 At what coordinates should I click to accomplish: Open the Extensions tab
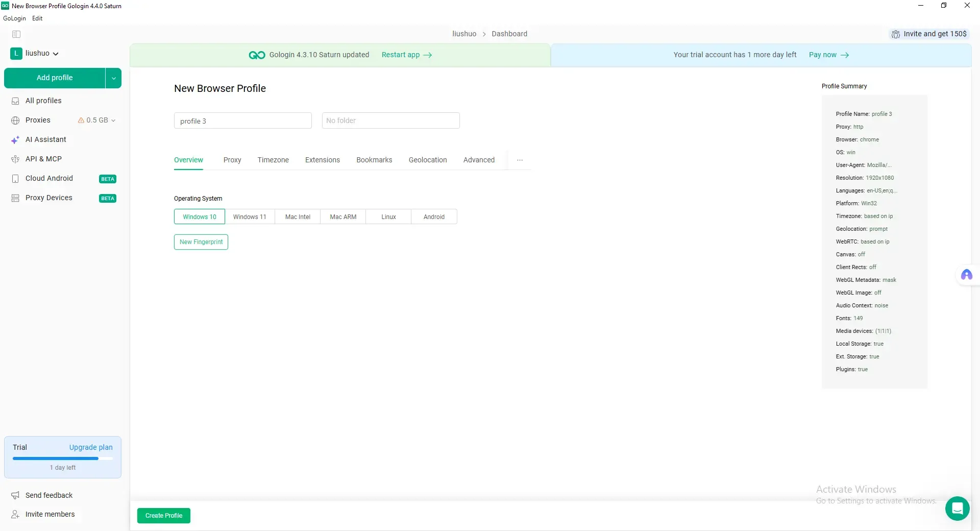(323, 160)
